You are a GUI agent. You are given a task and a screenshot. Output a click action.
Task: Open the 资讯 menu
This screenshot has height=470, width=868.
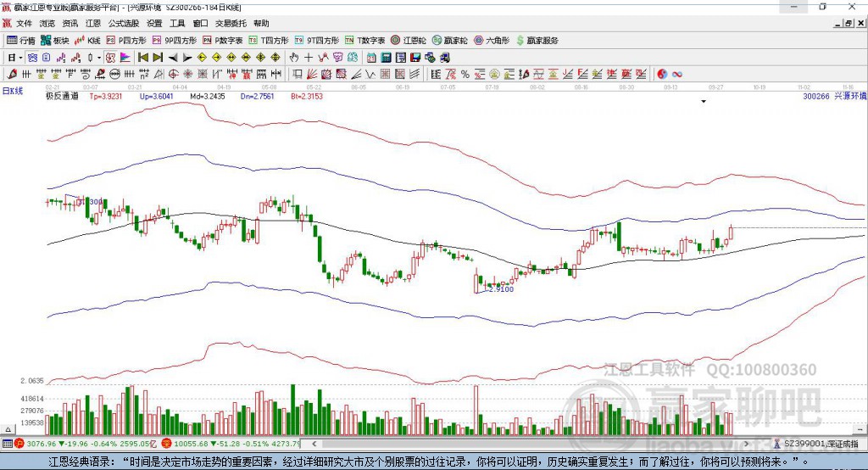(x=70, y=23)
